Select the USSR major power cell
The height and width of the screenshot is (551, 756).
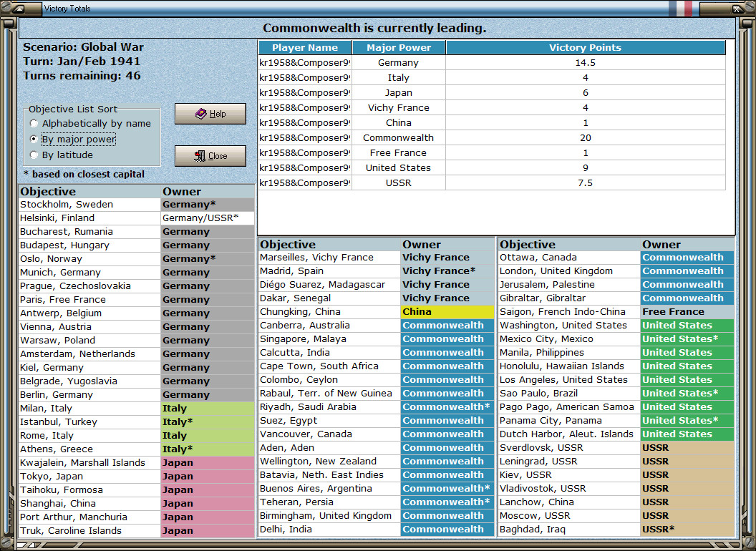(399, 182)
